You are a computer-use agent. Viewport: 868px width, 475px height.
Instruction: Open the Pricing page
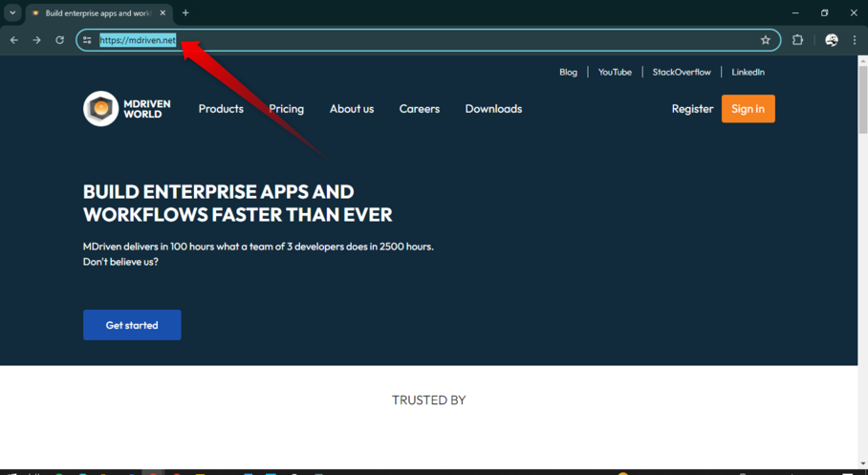click(x=286, y=109)
